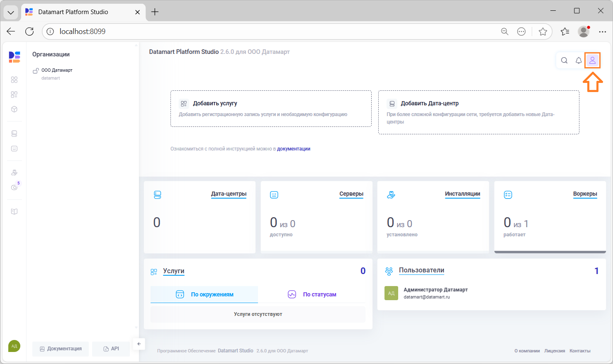Add page to favorites with star icon
The width and height of the screenshot is (613, 364).
pyautogui.click(x=542, y=32)
